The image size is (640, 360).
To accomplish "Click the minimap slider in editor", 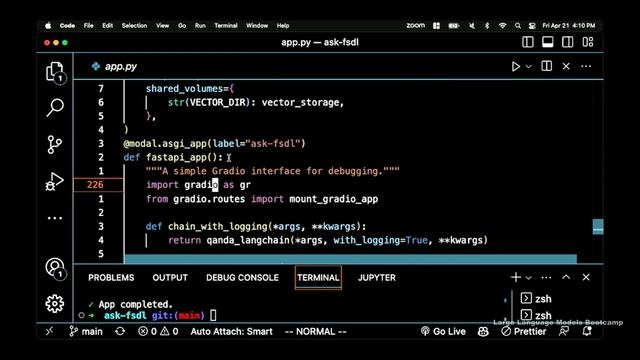I will (598, 227).
